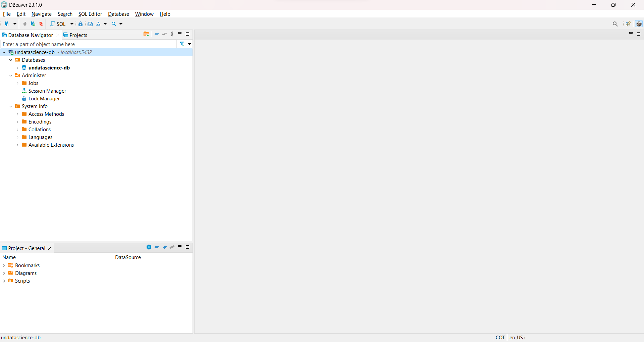Viewport: 644px width, 342px height.
Task: Open the Edit menu
Action: click(x=21, y=14)
